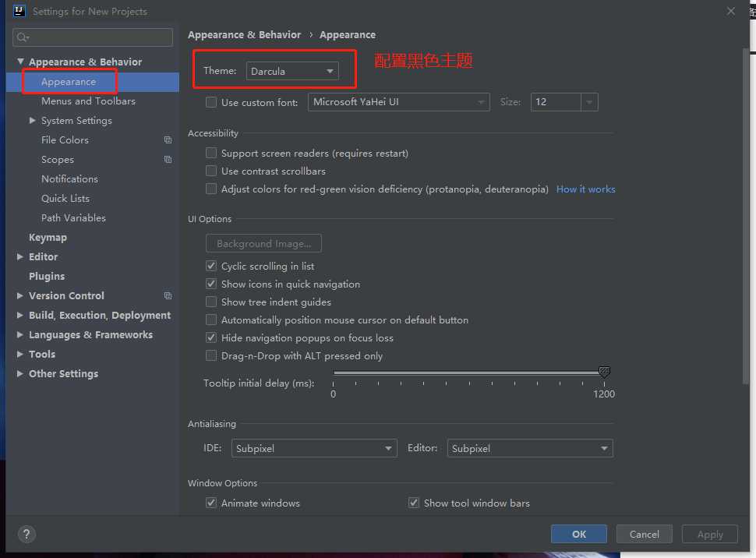
Task: Click the OK button
Action: point(578,534)
